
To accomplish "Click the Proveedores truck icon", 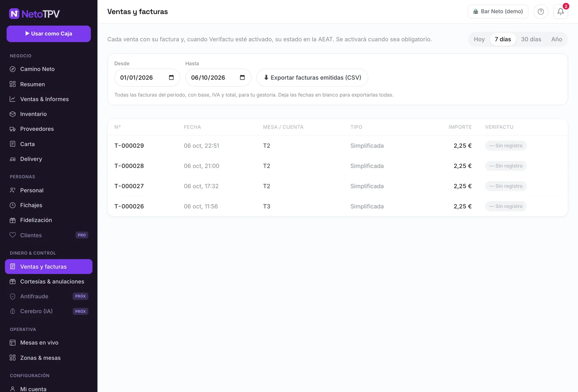I will 13,129.
